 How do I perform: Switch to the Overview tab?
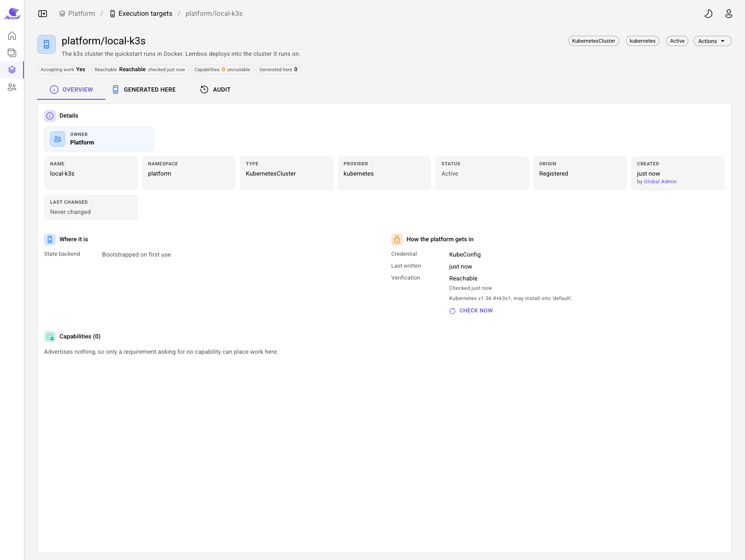click(71, 89)
